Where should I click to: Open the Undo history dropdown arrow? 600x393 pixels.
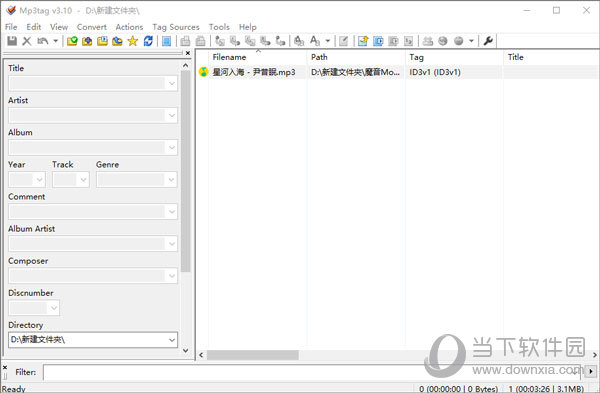tap(55, 41)
